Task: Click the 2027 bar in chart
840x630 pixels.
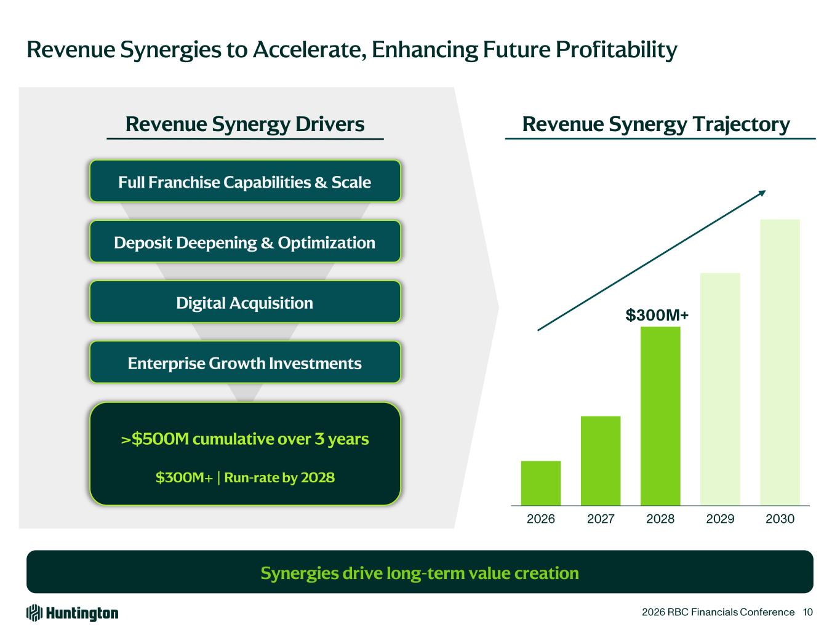Action: click(600, 460)
